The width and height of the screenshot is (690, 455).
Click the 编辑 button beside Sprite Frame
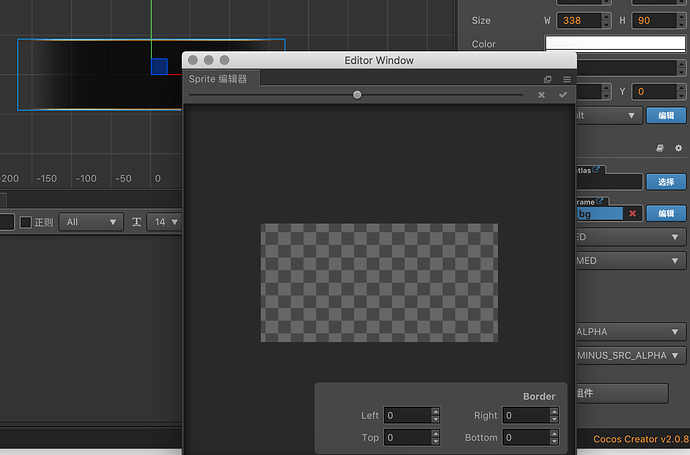point(665,213)
